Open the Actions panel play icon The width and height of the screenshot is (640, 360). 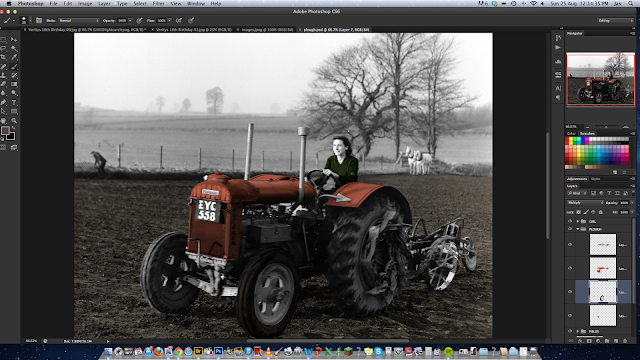tap(558, 47)
